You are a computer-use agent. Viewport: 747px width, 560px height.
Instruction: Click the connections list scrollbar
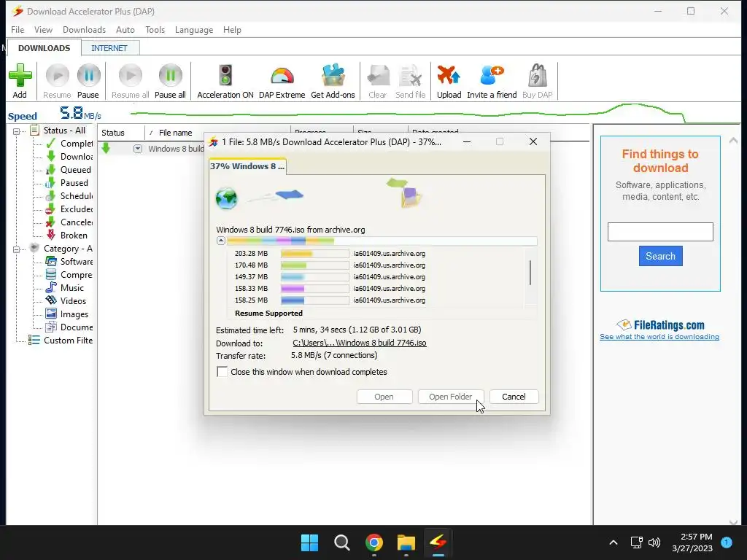pyautogui.click(x=530, y=273)
